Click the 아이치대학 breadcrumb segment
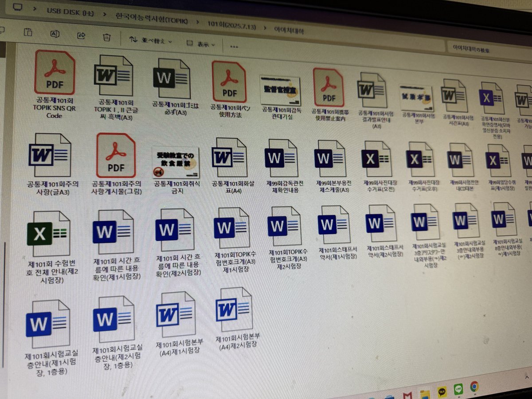 [289, 30]
